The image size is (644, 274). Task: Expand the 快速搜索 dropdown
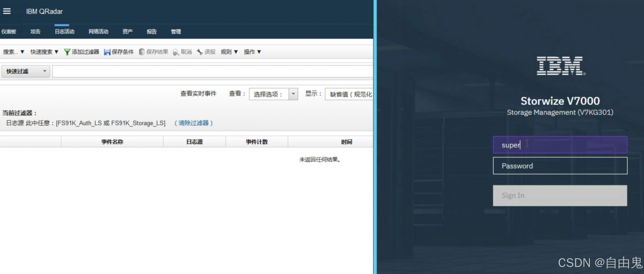click(x=44, y=52)
